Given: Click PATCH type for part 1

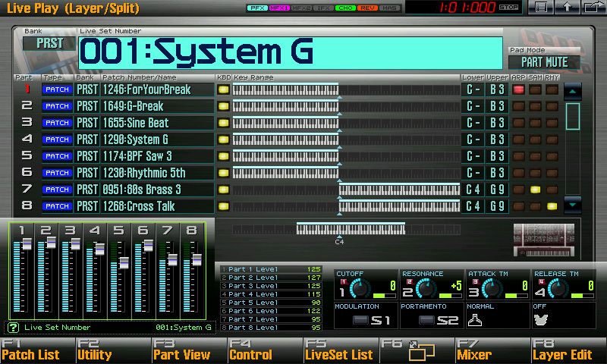Looking at the screenshot, I should [57, 89].
